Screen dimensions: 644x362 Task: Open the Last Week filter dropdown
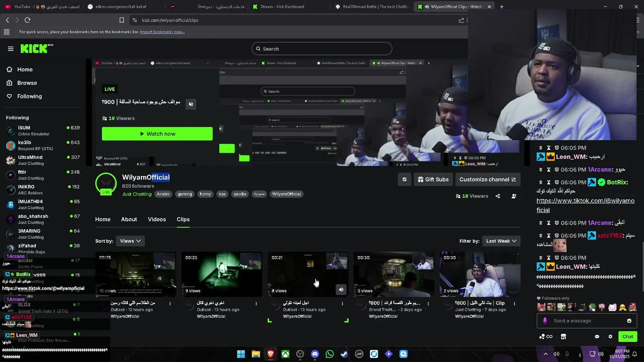click(501, 241)
